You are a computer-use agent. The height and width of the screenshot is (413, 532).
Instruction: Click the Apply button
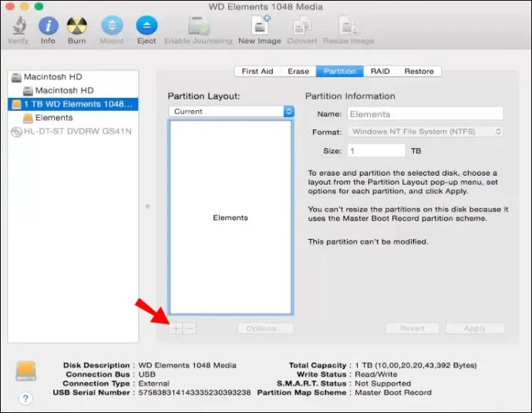(x=475, y=328)
